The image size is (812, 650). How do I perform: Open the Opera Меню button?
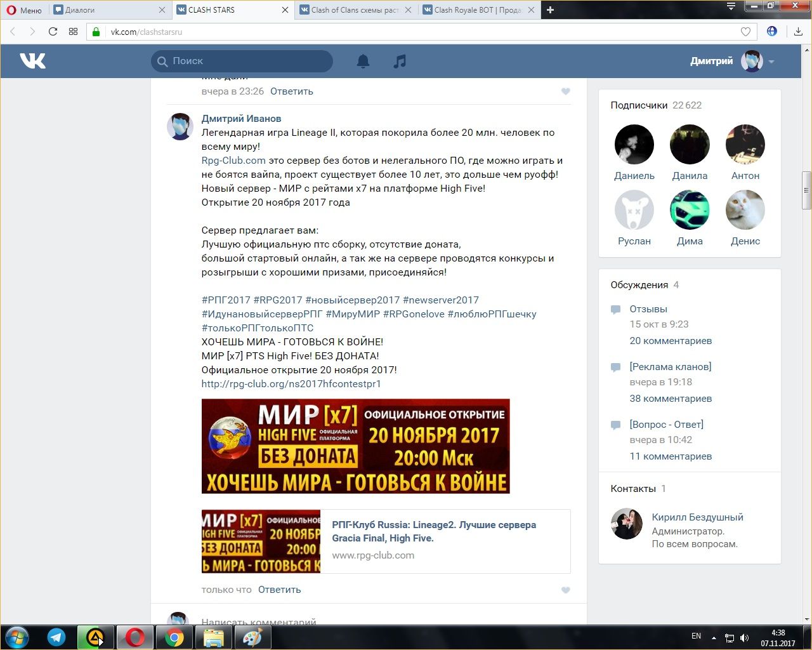24,10
